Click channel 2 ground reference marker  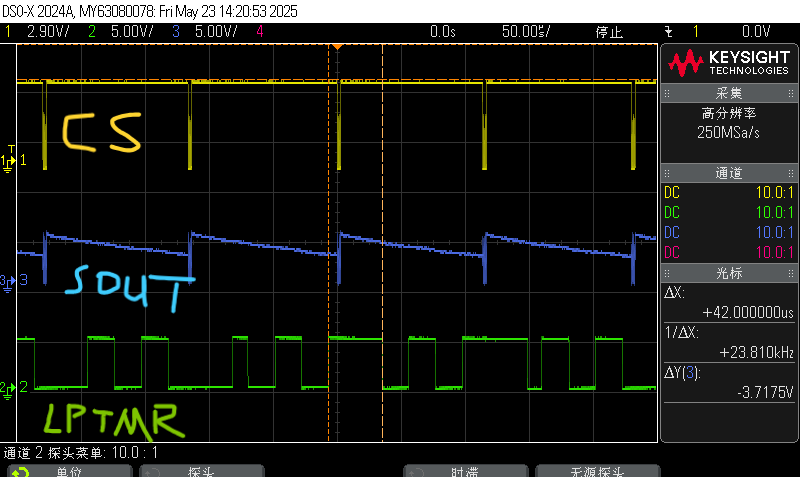[x=9, y=386]
